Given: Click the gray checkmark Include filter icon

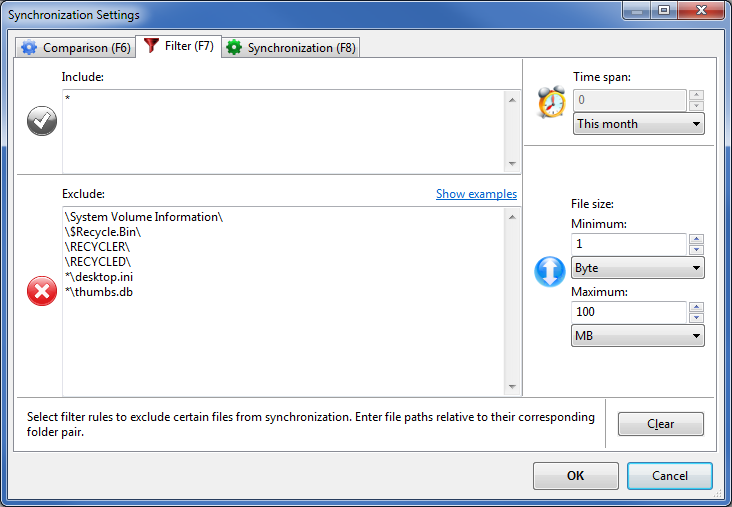Looking at the screenshot, I should coord(42,121).
